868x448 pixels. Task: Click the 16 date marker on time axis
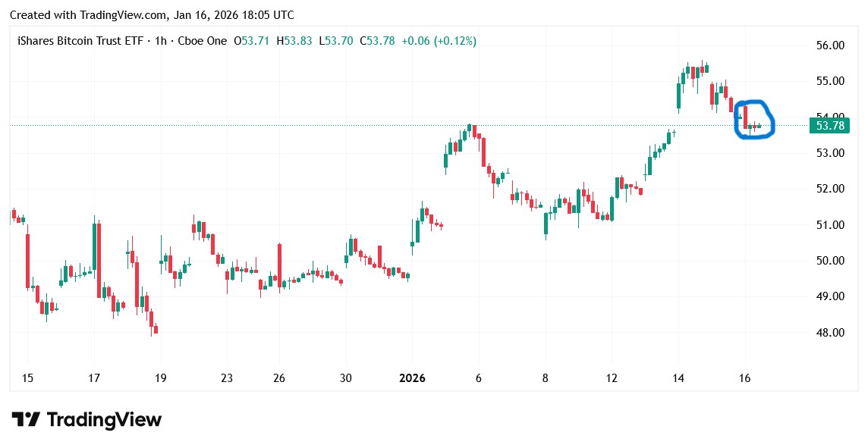click(x=745, y=378)
